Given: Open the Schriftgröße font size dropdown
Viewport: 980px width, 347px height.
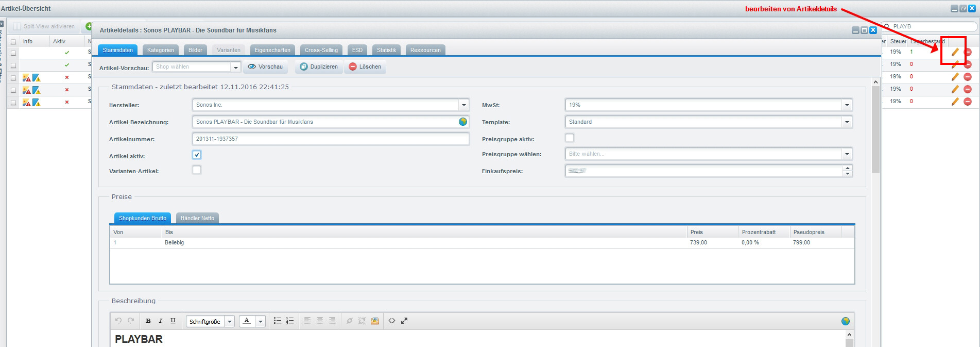Looking at the screenshot, I should tap(230, 321).
